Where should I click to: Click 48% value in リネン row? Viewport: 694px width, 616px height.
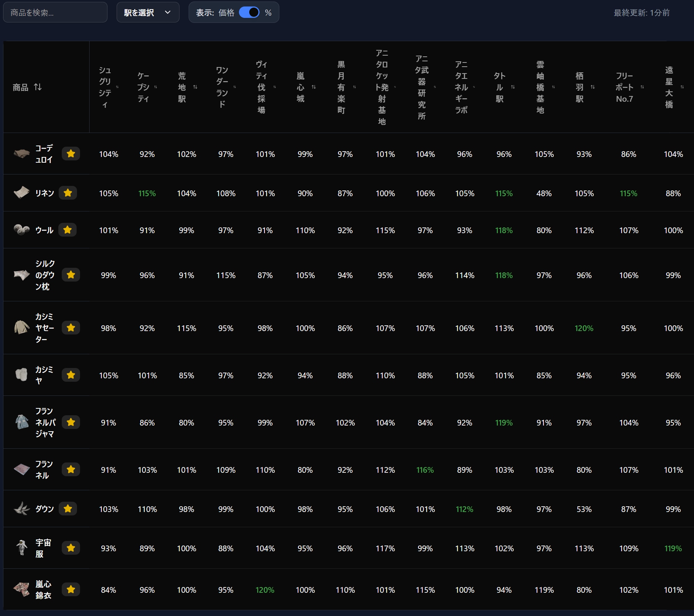544,193
